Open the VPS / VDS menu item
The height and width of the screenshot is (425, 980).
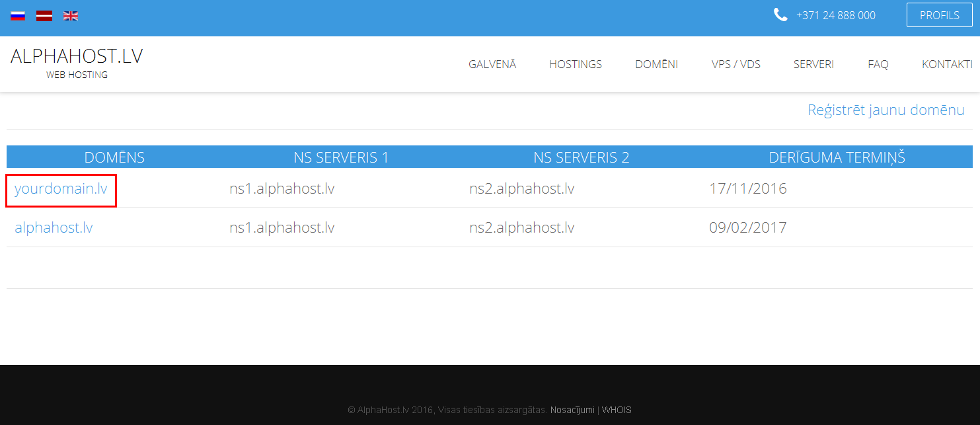pyautogui.click(x=736, y=64)
